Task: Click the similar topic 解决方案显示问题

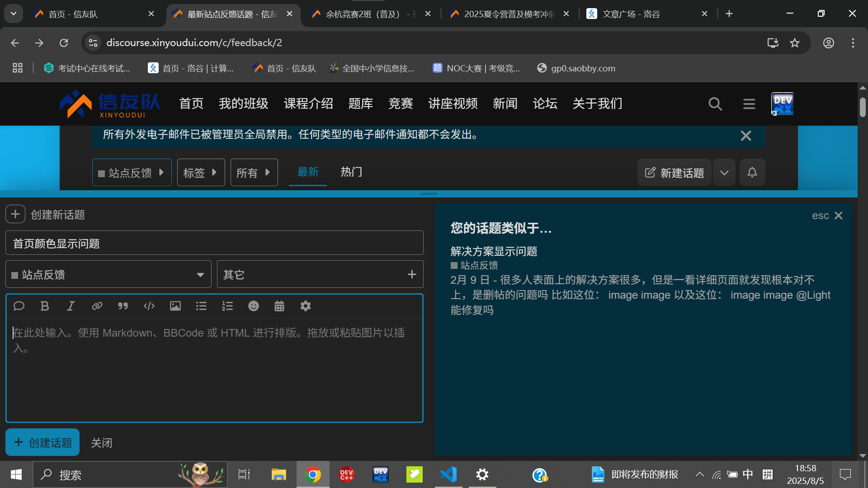Action: [493, 251]
